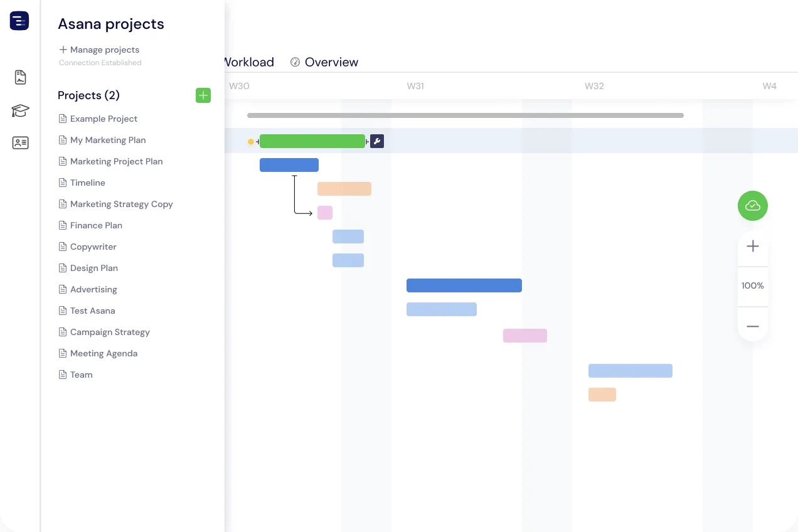
Task: Switch to the Workload tab
Action: click(x=248, y=61)
